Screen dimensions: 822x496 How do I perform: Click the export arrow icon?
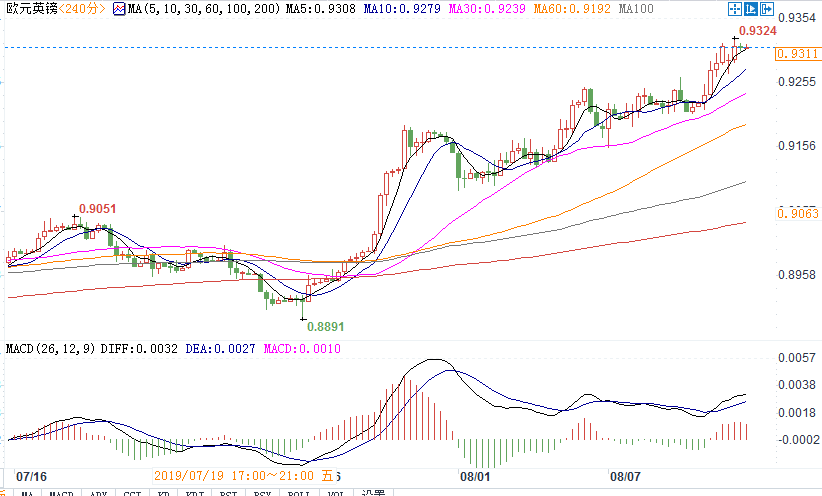[767, 10]
